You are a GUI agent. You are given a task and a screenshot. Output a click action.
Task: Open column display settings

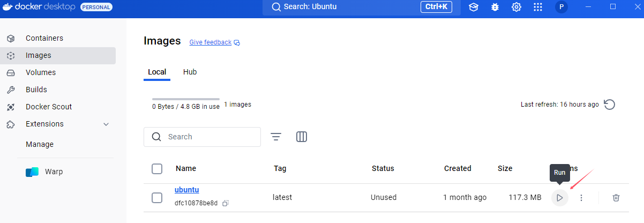pyautogui.click(x=302, y=137)
